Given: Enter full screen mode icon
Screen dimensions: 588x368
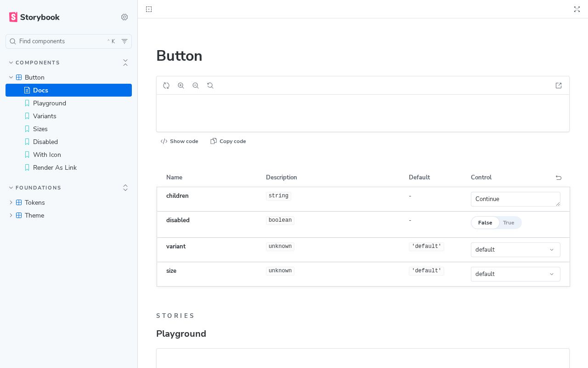Looking at the screenshot, I should click(577, 9).
